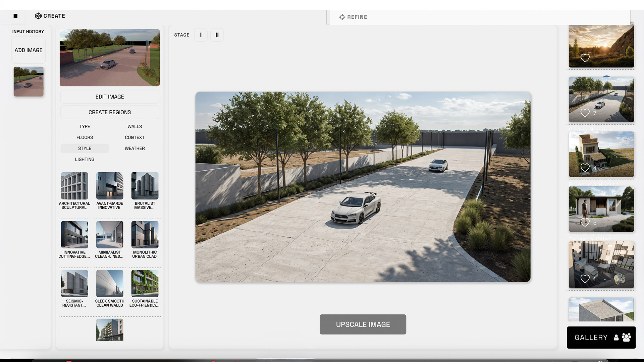Toggle heart on house render with 4 likes

coord(585,168)
